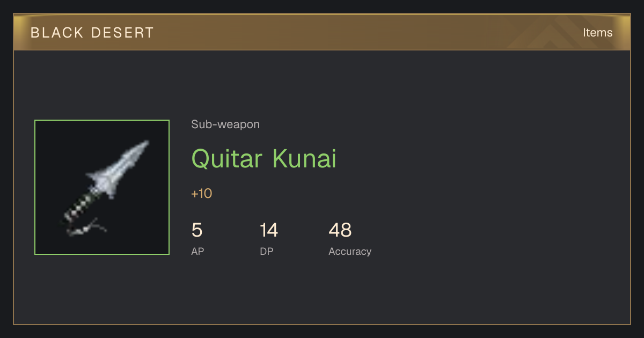The width and height of the screenshot is (644, 338).
Task: Click the dangling cord on the kunai
Action: click(x=87, y=228)
